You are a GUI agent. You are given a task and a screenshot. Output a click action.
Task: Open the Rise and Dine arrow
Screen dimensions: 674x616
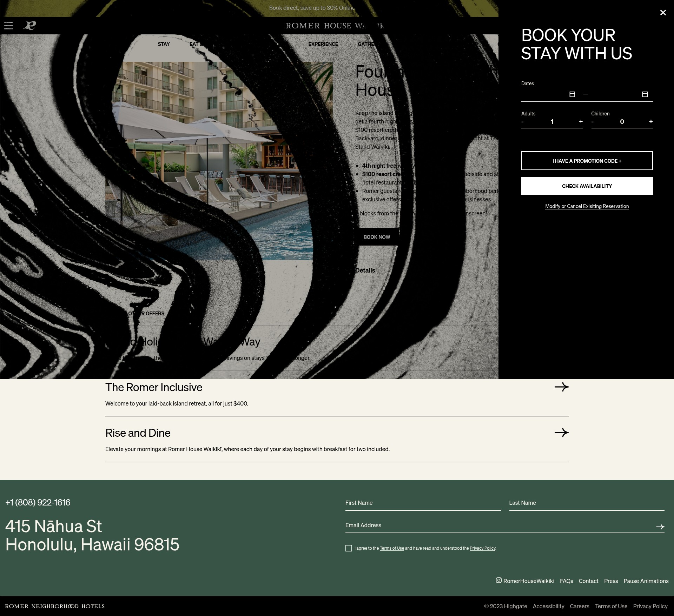[561, 433]
